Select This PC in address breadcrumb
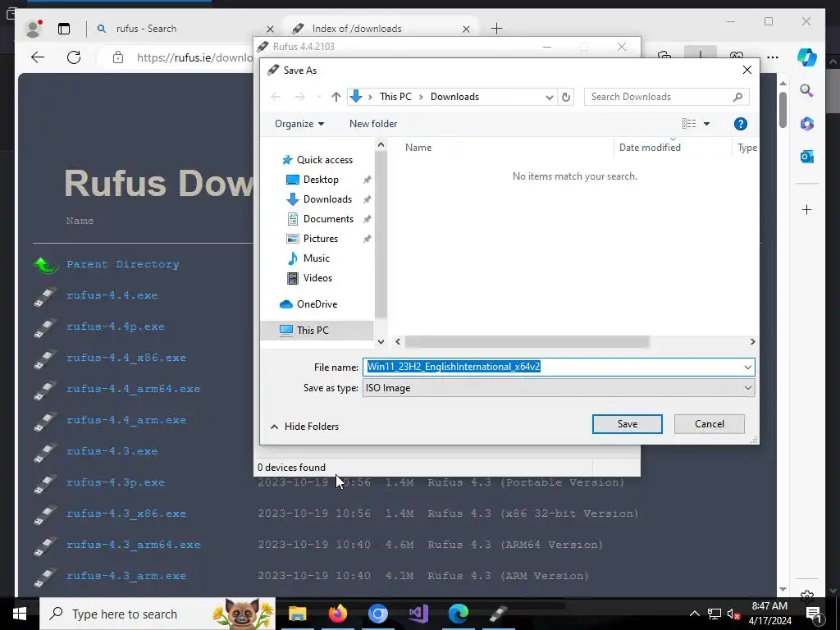The width and height of the screenshot is (840, 630). pyautogui.click(x=395, y=97)
